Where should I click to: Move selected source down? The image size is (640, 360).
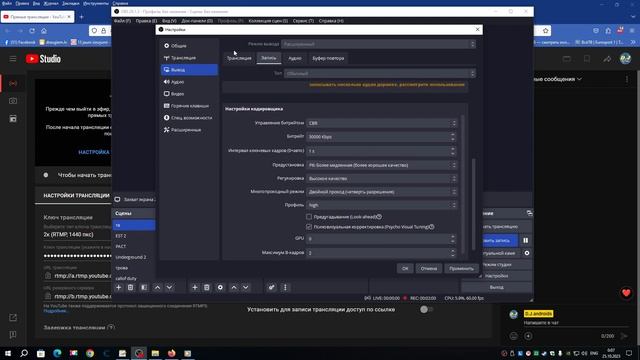click(246, 287)
